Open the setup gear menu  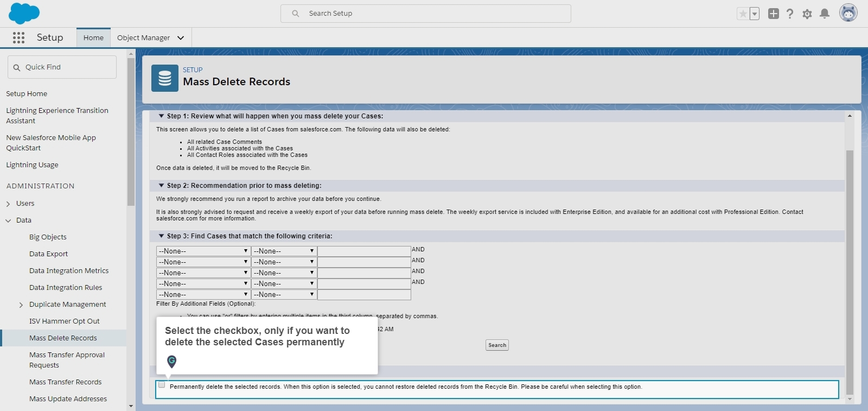(807, 14)
